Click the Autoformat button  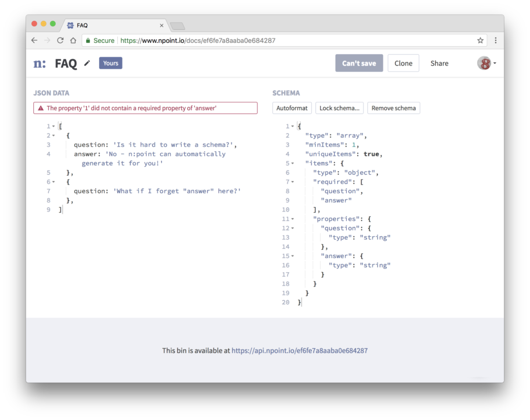292,108
